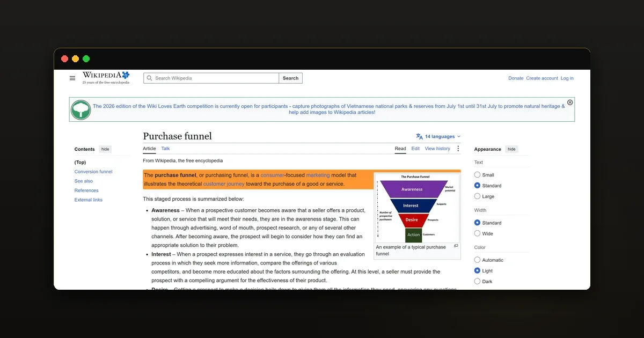Hide the Contents sidebar
The height and width of the screenshot is (338, 644).
(x=105, y=149)
